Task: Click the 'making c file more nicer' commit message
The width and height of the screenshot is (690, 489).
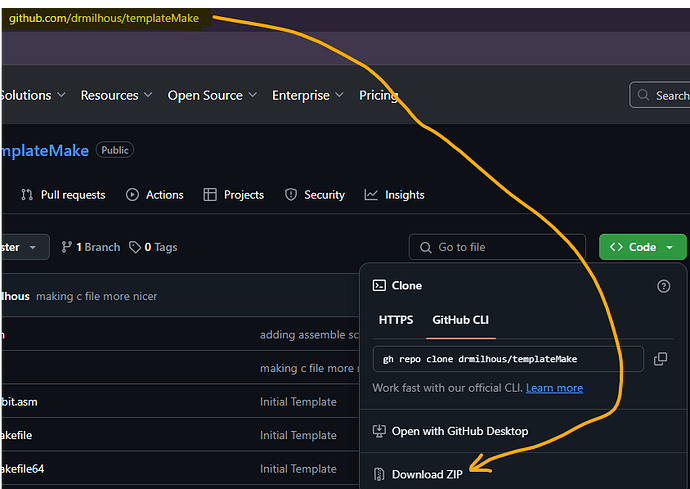Action: (x=96, y=296)
